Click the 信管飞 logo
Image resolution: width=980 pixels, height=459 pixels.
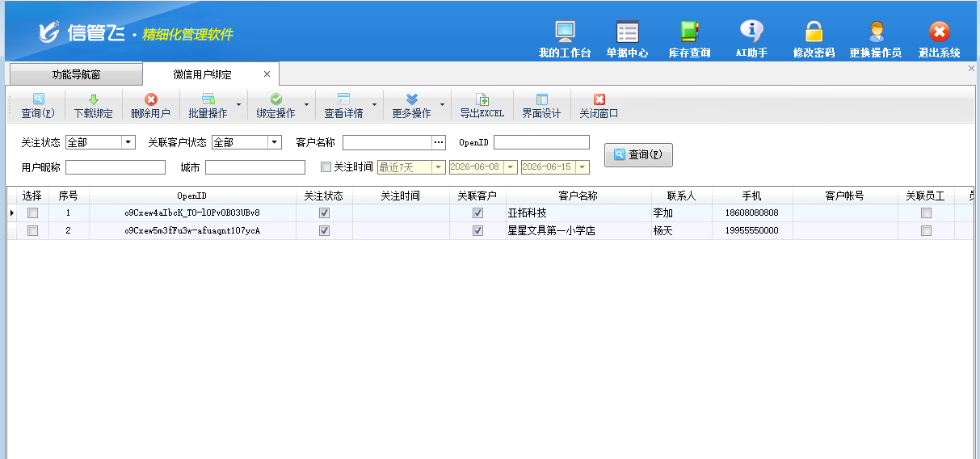tap(82, 33)
